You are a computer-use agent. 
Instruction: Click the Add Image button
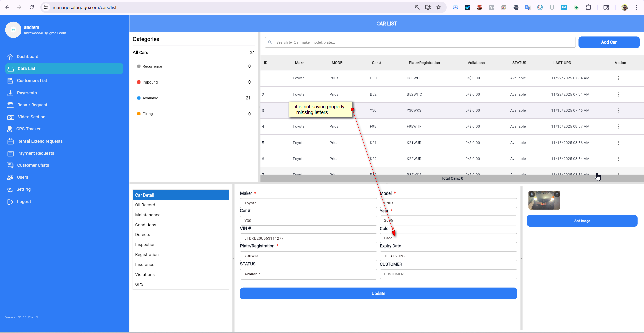point(582,221)
